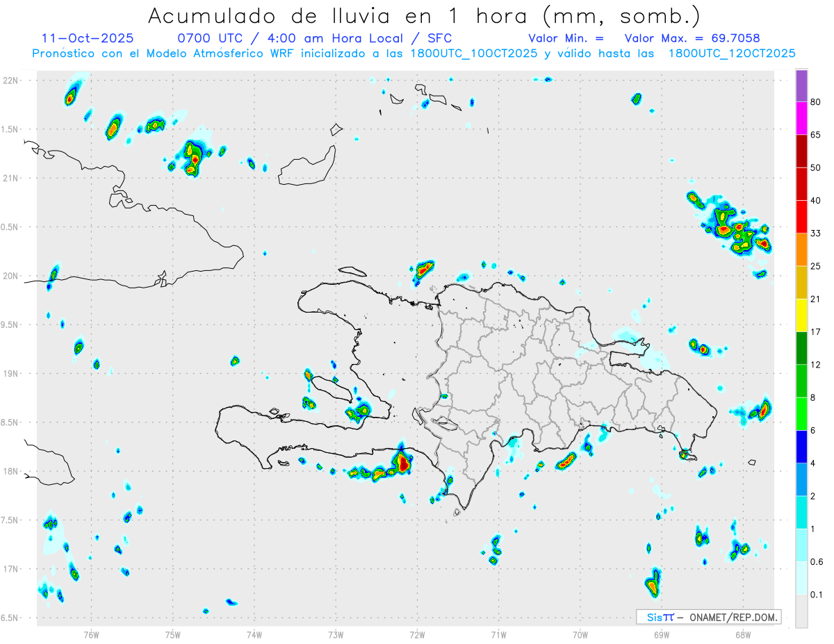Click the '1.5N' latitude label
The image size is (834, 644).
tap(10, 129)
